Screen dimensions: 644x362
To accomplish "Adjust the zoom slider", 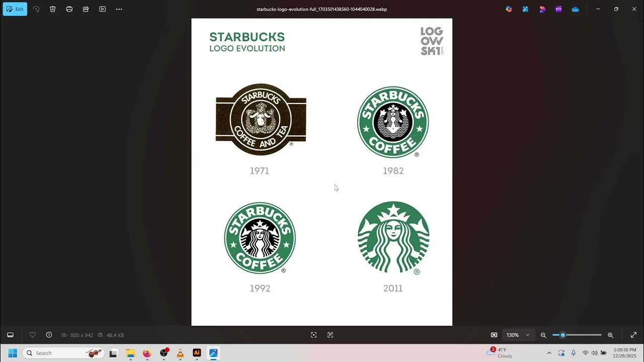I will [x=577, y=335].
